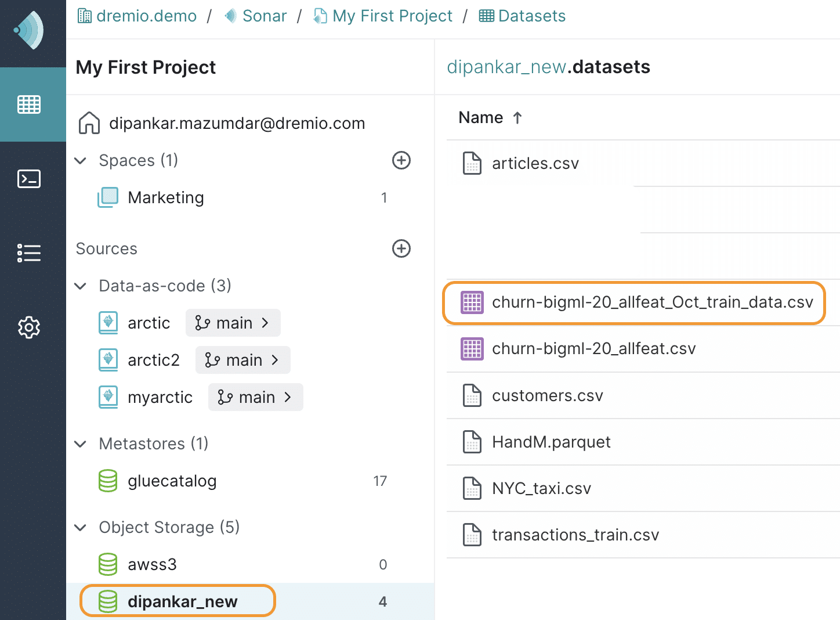Collapse the Object Storage section
The width and height of the screenshot is (840, 620).
pos(80,527)
